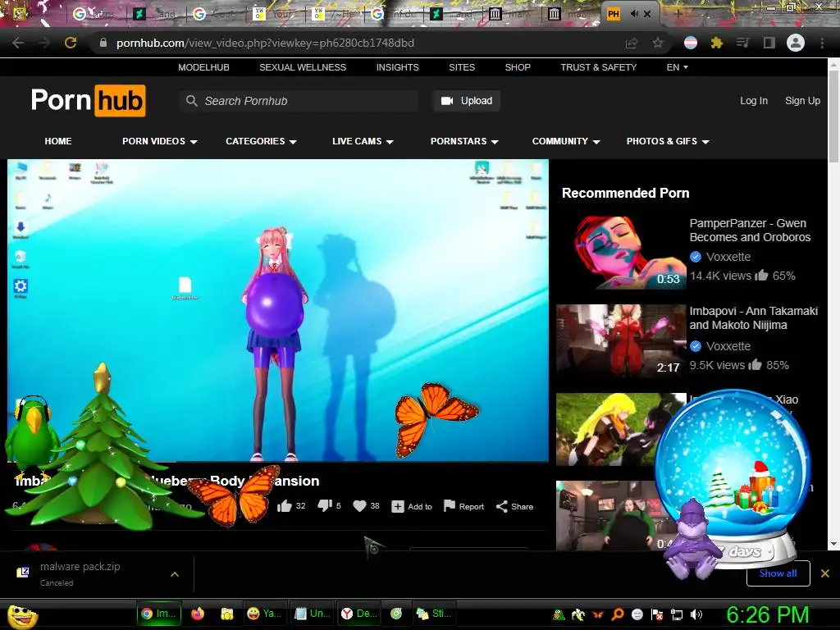The image size is (840, 630).
Task: Toggle the browser side panel icon
Action: (x=769, y=43)
